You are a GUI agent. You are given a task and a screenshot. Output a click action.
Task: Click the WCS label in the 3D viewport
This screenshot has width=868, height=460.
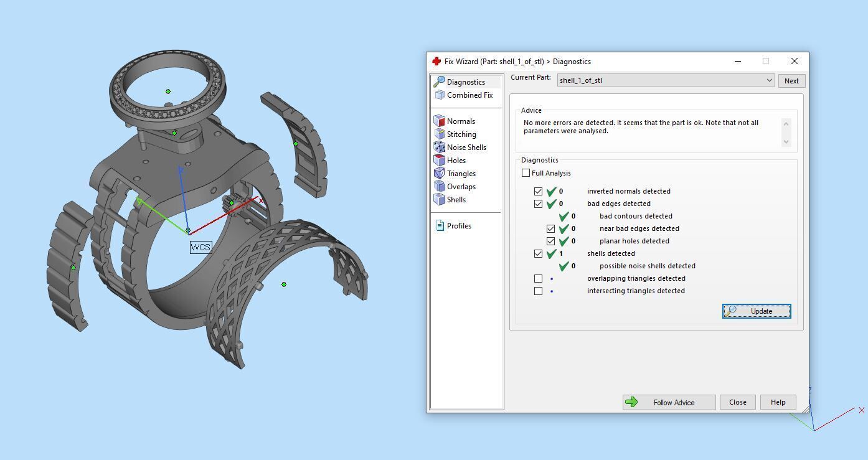(x=200, y=247)
